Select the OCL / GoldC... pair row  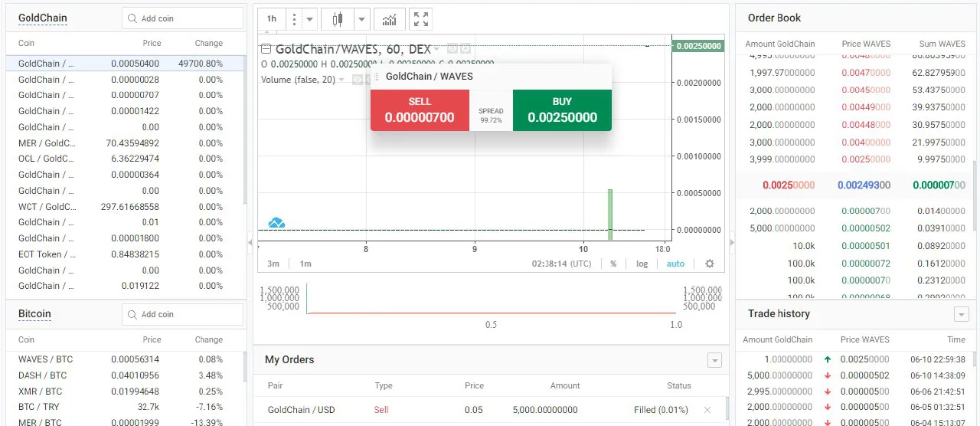[126, 159]
